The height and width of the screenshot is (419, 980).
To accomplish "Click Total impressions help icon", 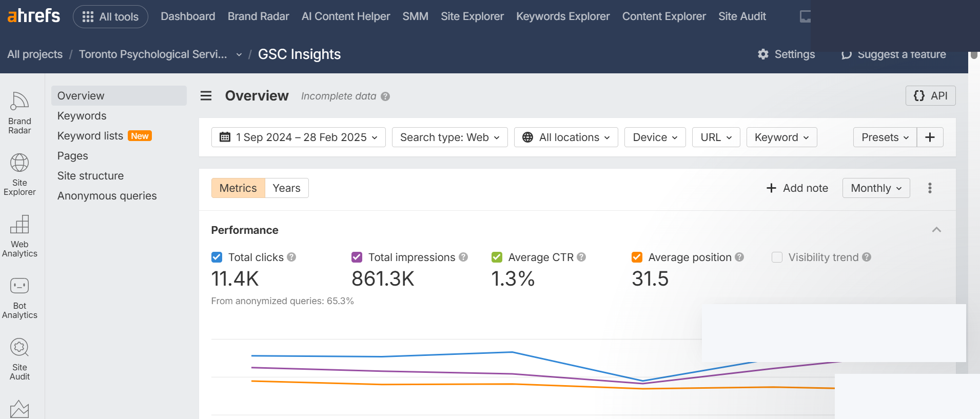I will [463, 257].
